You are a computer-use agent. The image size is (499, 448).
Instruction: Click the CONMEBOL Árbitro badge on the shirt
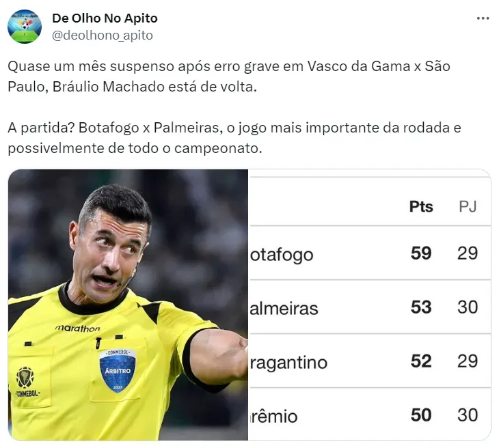coord(117,370)
